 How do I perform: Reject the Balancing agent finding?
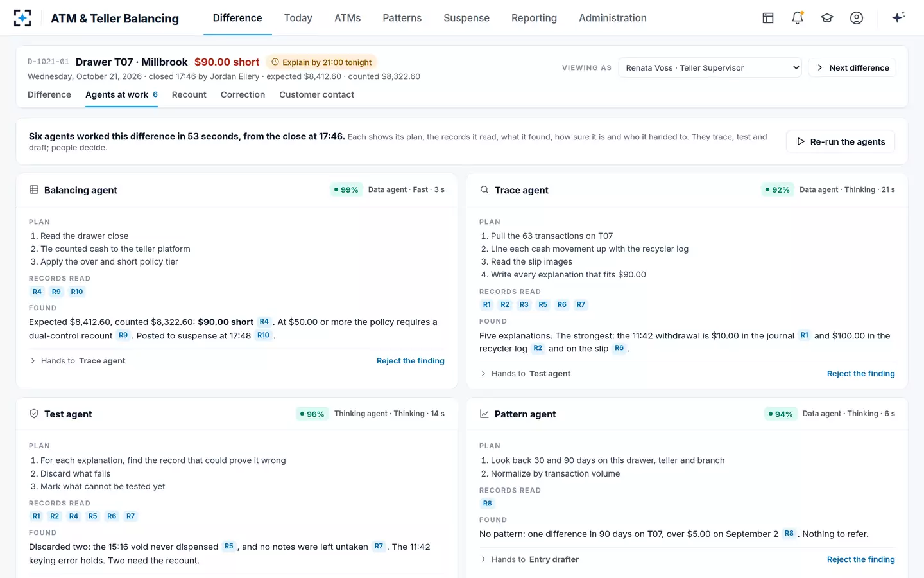tap(411, 361)
